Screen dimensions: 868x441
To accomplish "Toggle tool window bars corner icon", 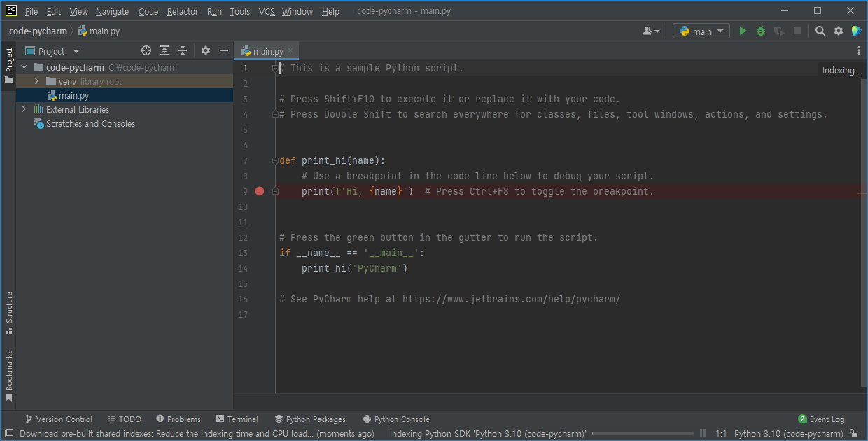I will tap(8, 434).
